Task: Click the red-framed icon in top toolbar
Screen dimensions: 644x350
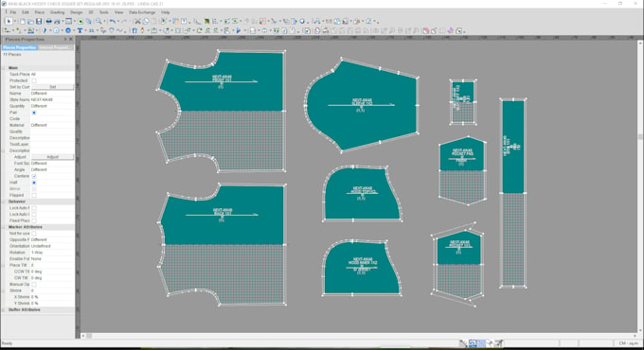Action: (x=262, y=21)
